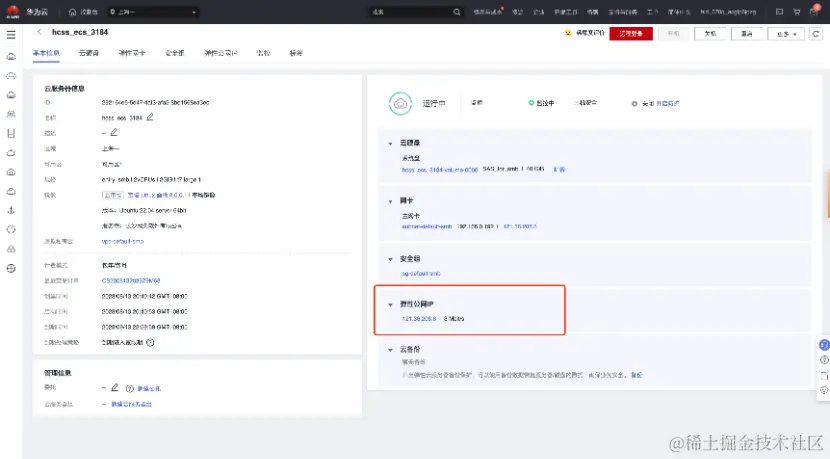Open the blue assistant bubble on right edge
Screen dimensions: 830x459
[x=824, y=345]
